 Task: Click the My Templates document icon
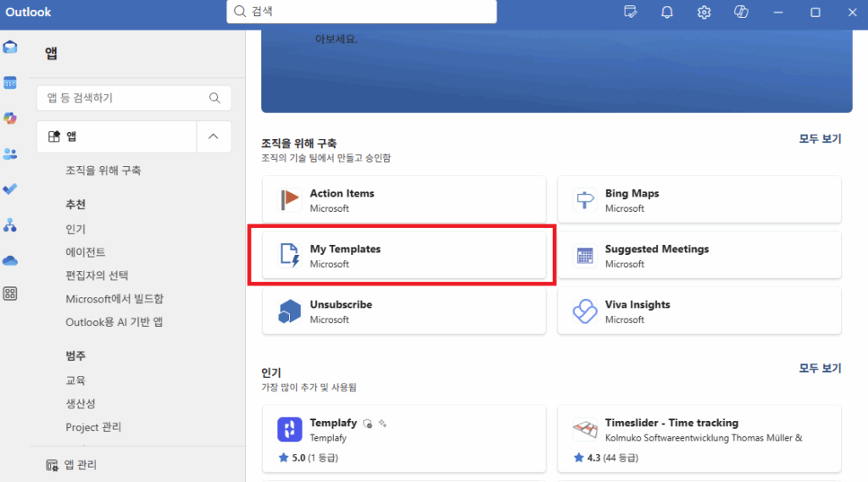(290, 255)
